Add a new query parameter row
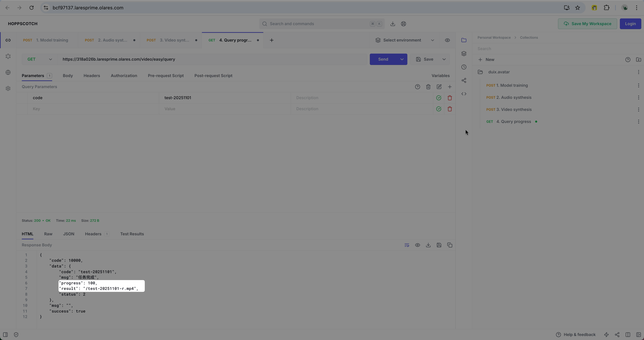Image resolution: width=644 pixels, height=340 pixels. pyautogui.click(x=450, y=87)
